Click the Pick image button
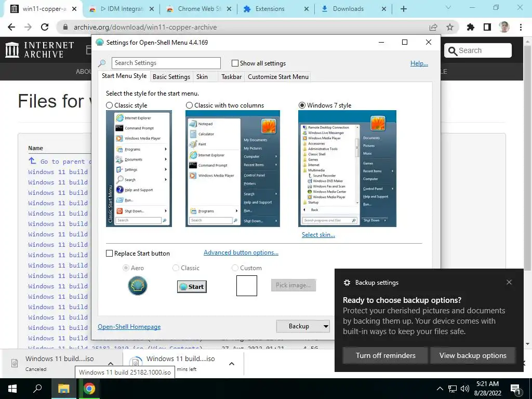Viewport: 532px width, 399px height. click(293, 285)
